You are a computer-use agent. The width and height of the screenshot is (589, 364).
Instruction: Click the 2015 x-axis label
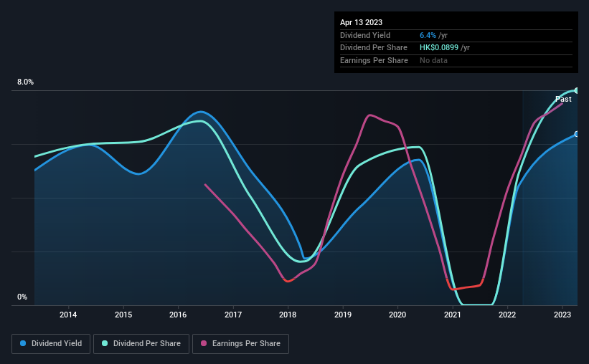[123, 315]
